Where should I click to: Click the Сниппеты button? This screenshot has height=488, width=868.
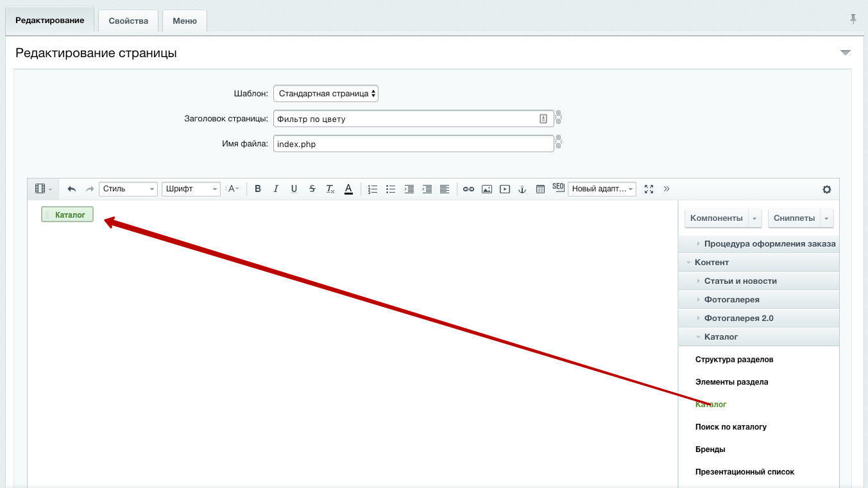[x=794, y=218]
